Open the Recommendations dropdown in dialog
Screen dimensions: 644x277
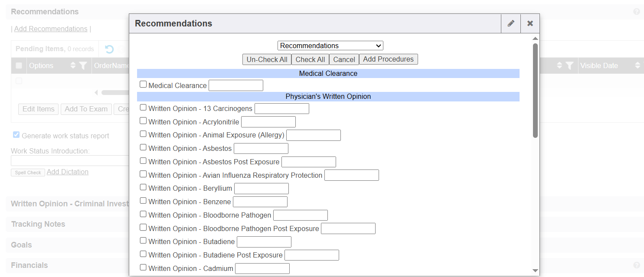pos(330,46)
